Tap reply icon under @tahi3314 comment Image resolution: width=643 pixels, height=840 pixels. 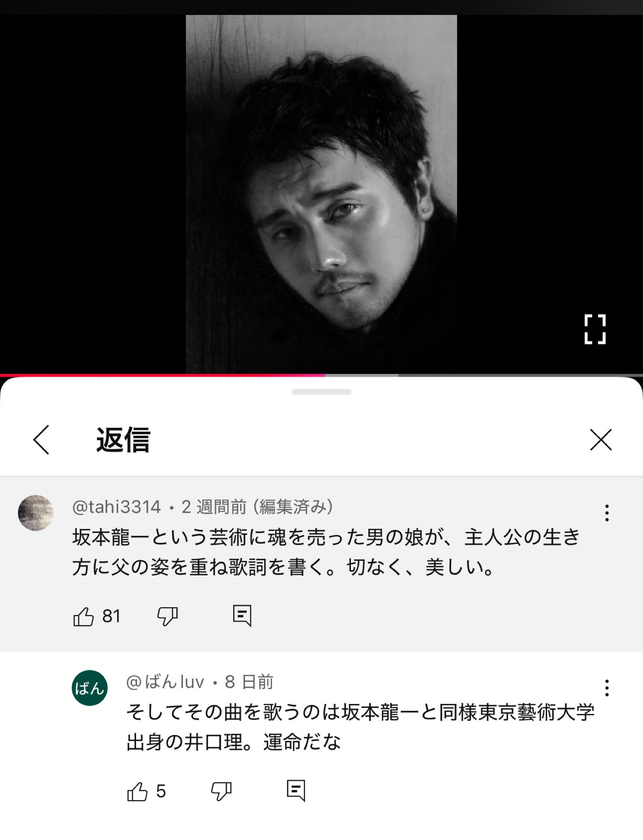click(242, 616)
